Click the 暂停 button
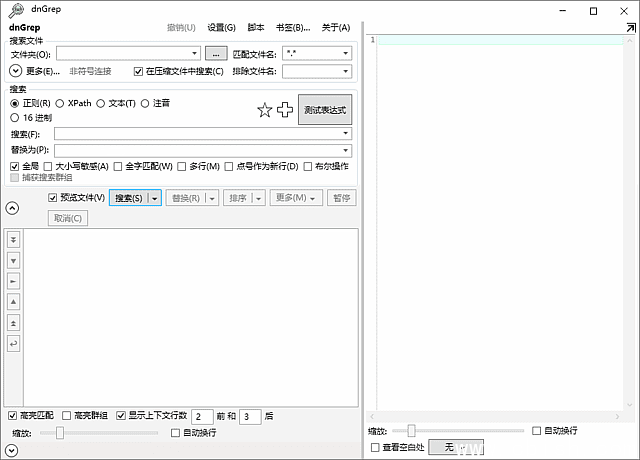Image resolution: width=640 pixels, height=460 pixels. click(x=342, y=198)
